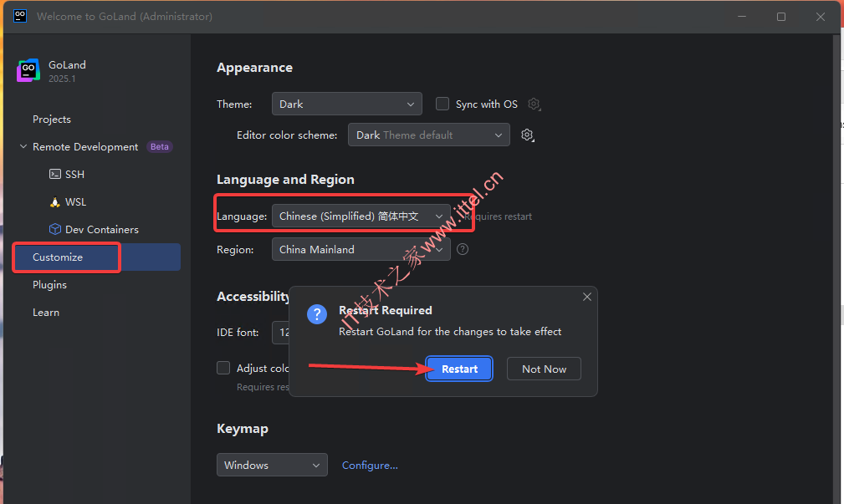Enable Sync with OS checkbox
Screen dimensions: 844x504
(442, 104)
